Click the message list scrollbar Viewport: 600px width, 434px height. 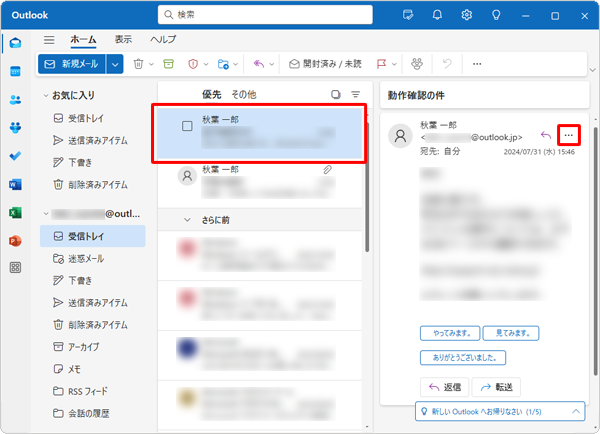pos(367,188)
